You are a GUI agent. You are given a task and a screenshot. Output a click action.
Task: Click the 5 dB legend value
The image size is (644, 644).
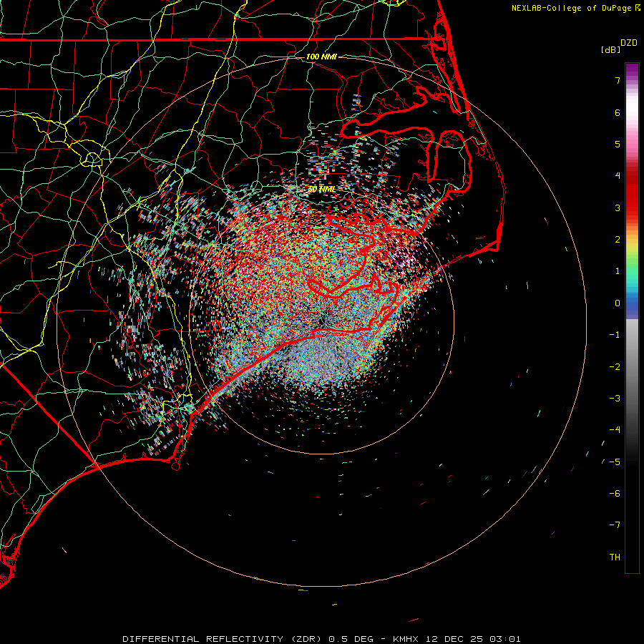[618, 144]
